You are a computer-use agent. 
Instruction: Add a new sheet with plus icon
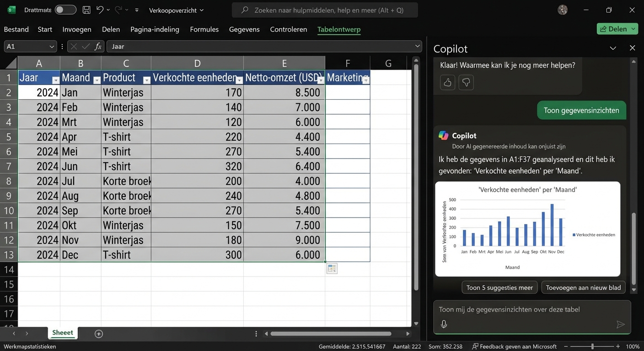click(x=98, y=334)
